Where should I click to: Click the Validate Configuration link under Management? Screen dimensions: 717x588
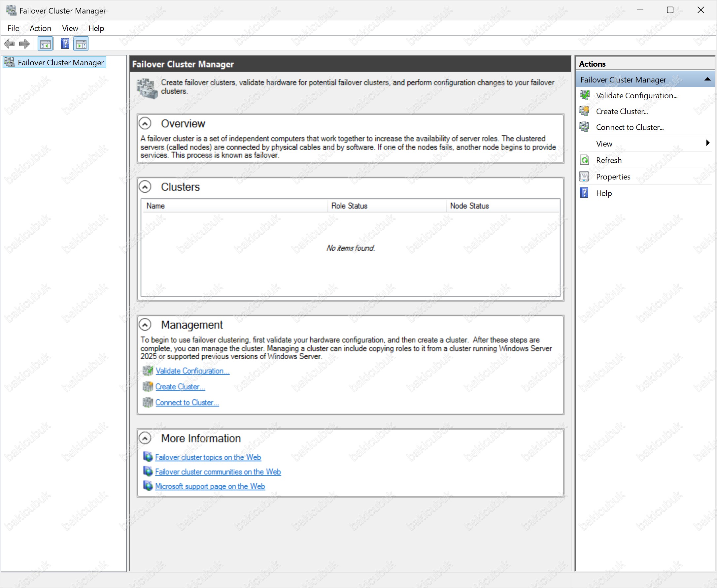pyautogui.click(x=192, y=371)
